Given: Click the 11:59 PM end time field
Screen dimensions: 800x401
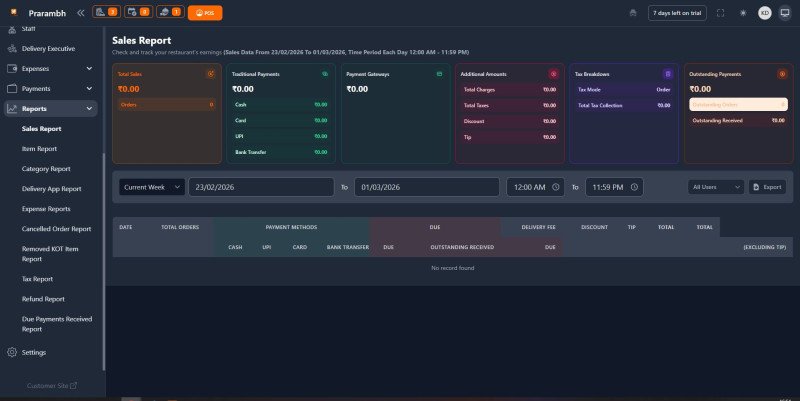Looking at the screenshot, I should (x=614, y=187).
